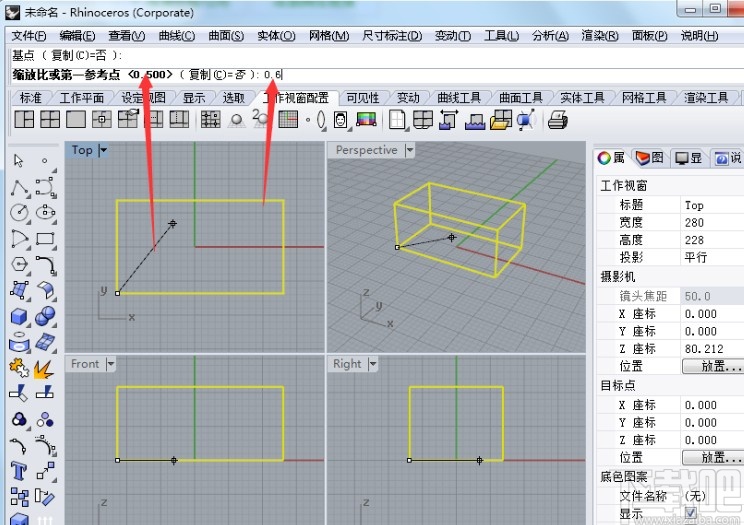
Task: Open the Front viewport dropdown arrow
Action: 111,364
